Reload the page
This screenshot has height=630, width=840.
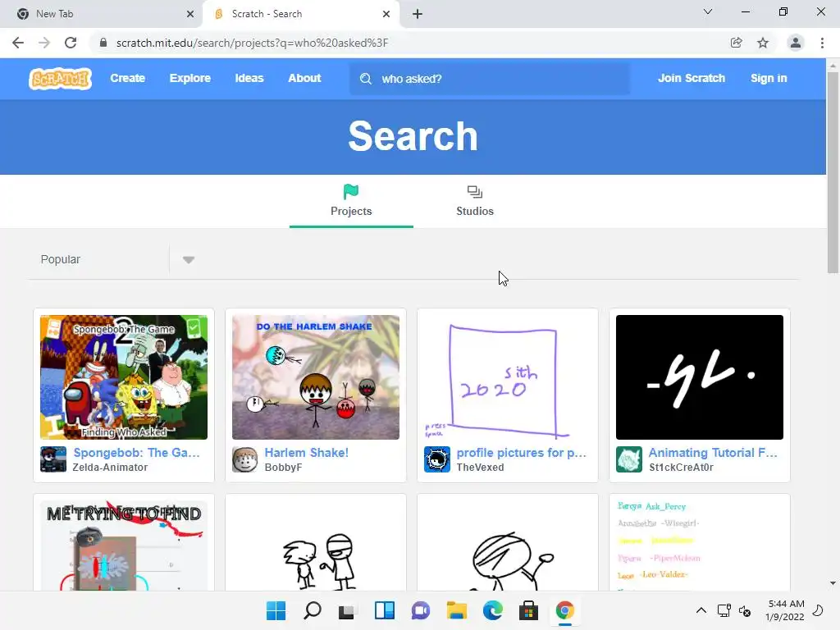point(71,43)
